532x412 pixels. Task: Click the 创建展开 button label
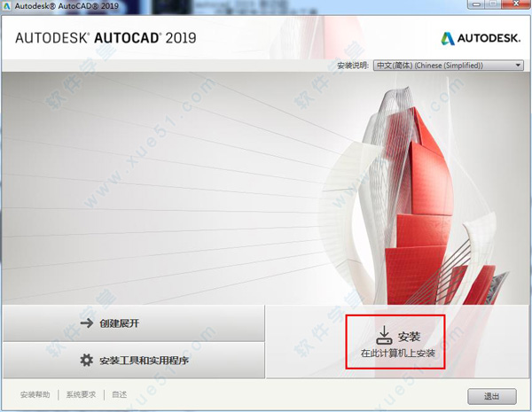pyautogui.click(x=120, y=323)
